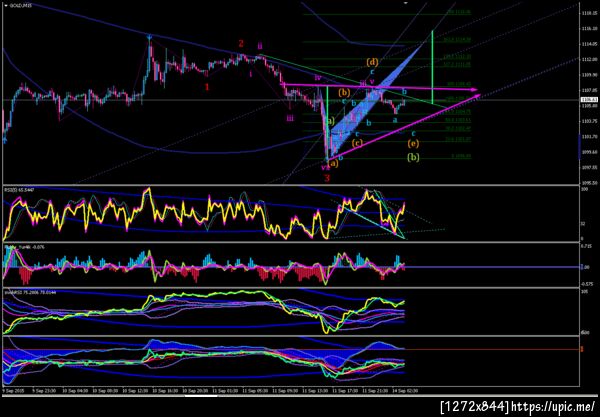Click the current price tag on price axis
The image size is (600, 417).
click(x=588, y=100)
